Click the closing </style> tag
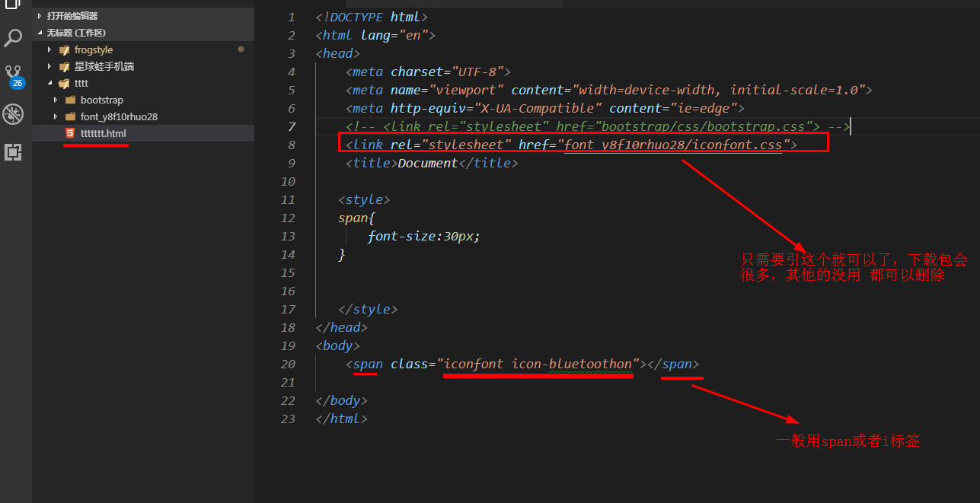The width and height of the screenshot is (980, 503). pyautogui.click(x=368, y=309)
